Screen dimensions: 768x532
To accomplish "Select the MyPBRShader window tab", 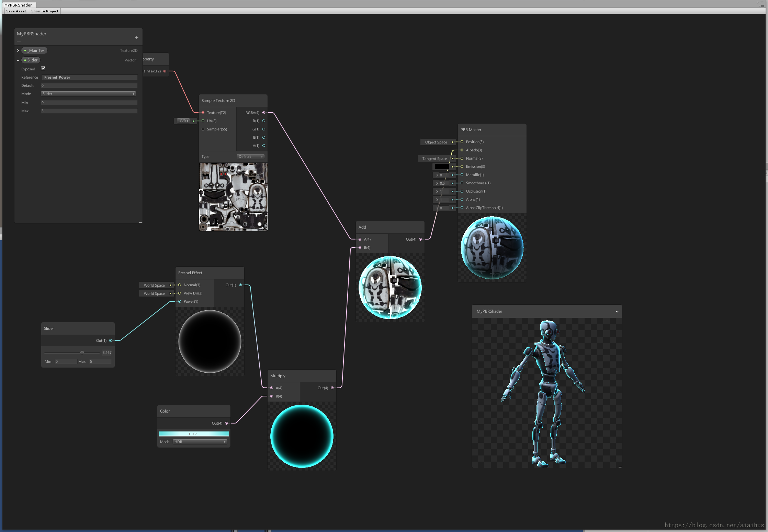I will click(x=18, y=5).
